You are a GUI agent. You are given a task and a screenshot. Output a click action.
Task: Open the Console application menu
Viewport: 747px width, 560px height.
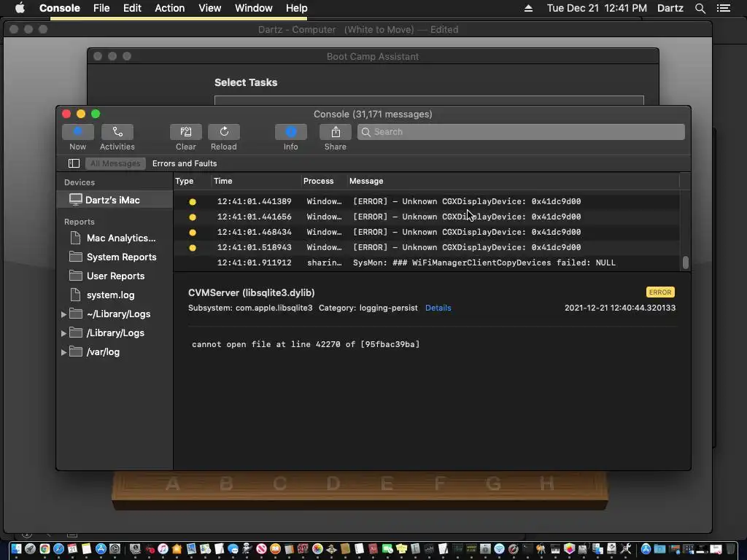60,8
